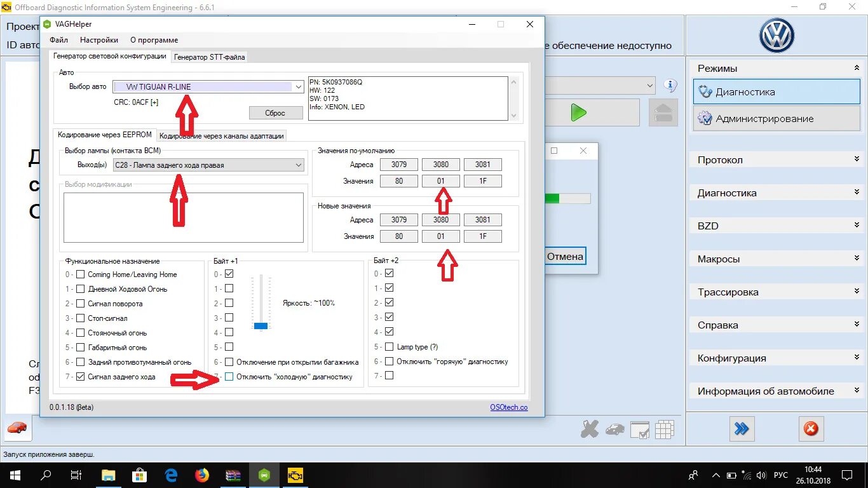This screenshot has width=868, height=488.
Task: Open WinRAR from the taskbar
Action: click(x=233, y=475)
